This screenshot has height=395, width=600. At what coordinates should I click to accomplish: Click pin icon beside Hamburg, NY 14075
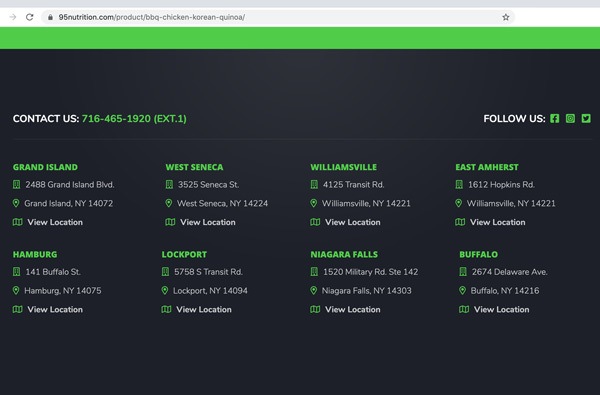pyautogui.click(x=16, y=291)
